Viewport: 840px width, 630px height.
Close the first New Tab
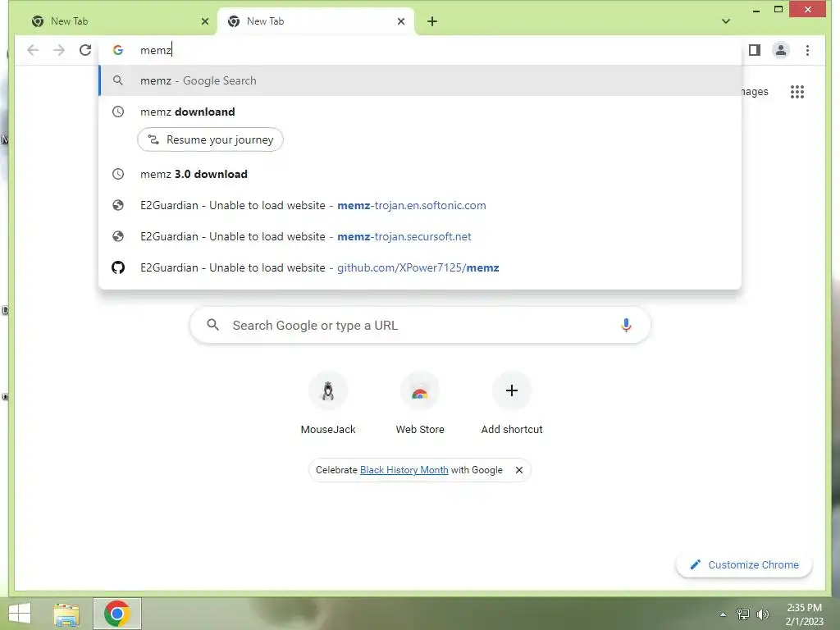pos(204,21)
